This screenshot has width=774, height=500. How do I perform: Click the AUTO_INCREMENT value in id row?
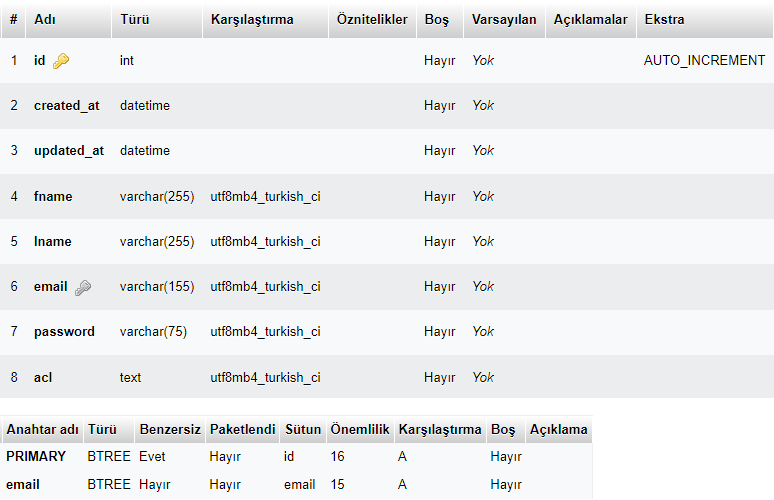click(x=704, y=61)
